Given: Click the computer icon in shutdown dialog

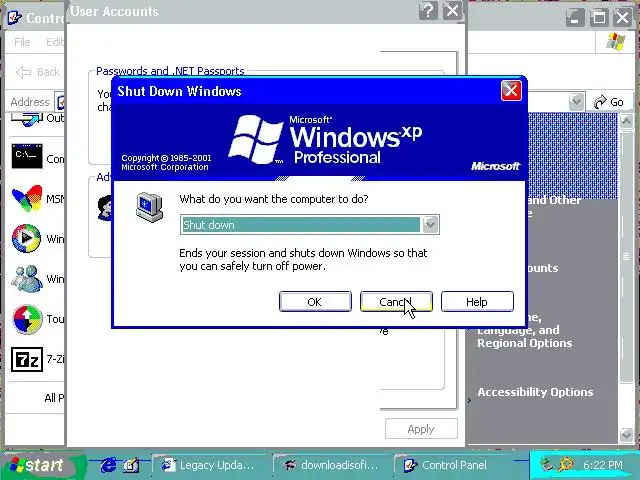Looking at the screenshot, I should click(149, 207).
